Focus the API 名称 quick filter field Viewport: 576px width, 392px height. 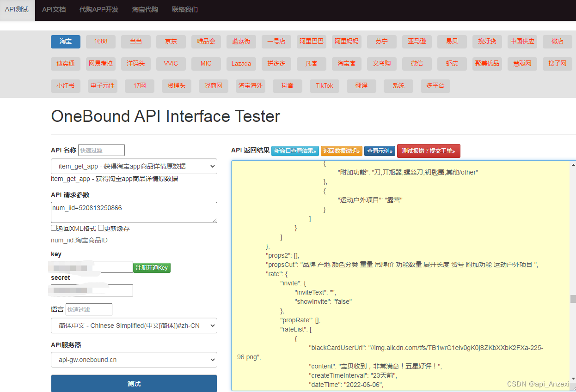click(x=101, y=150)
